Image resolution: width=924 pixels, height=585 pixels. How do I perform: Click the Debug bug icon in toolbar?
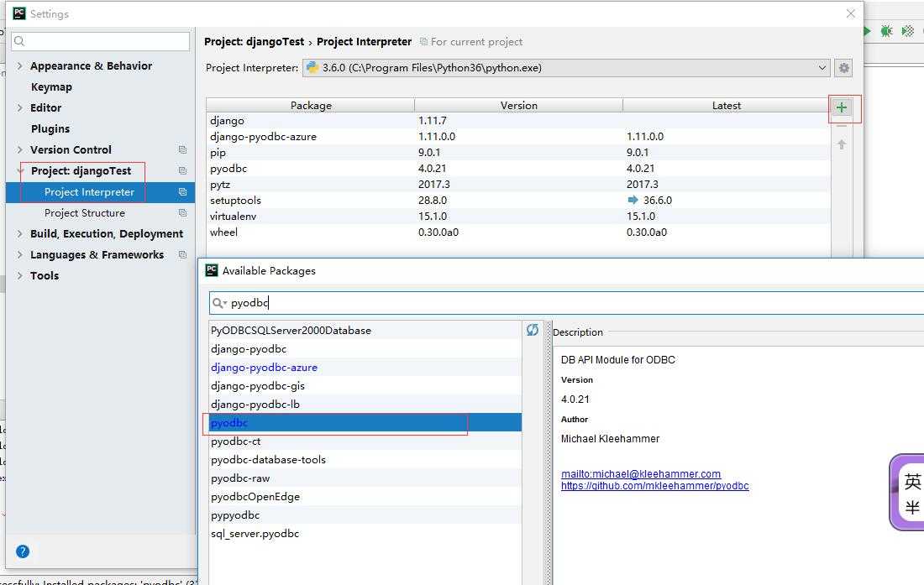[x=886, y=31]
